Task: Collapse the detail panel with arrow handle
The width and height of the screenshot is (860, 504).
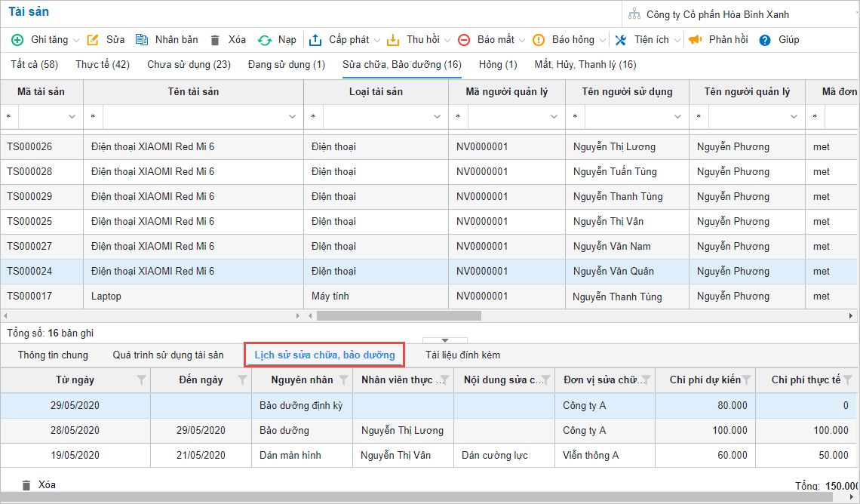Action: click(445, 341)
